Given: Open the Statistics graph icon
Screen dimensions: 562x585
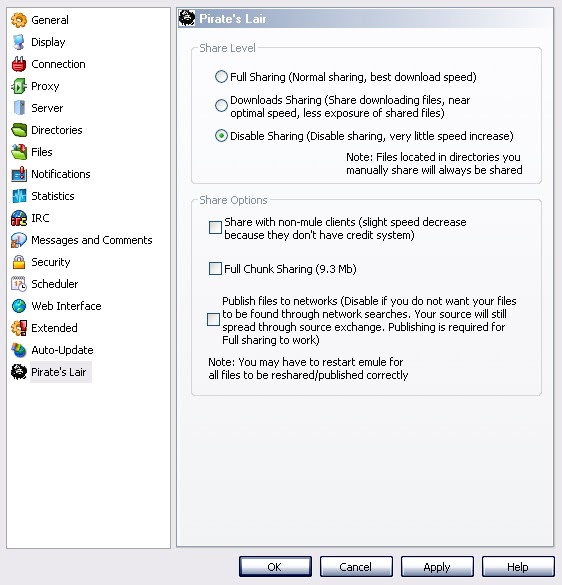Looking at the screenshot, I should [x=19, y=196].
